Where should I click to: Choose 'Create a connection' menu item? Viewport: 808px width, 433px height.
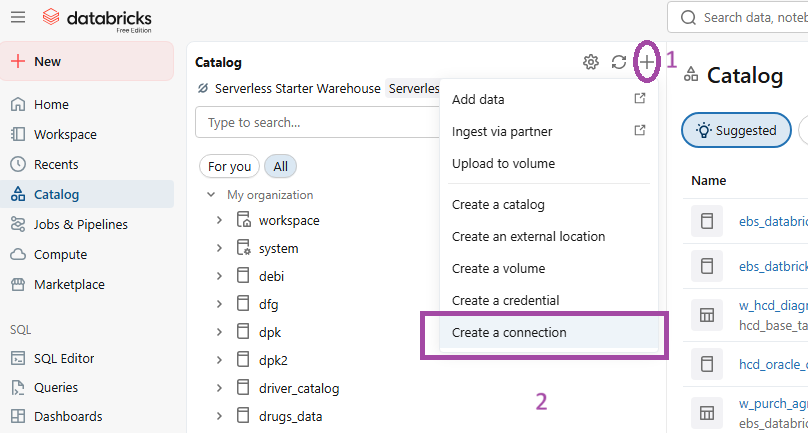tap(509, 332)
